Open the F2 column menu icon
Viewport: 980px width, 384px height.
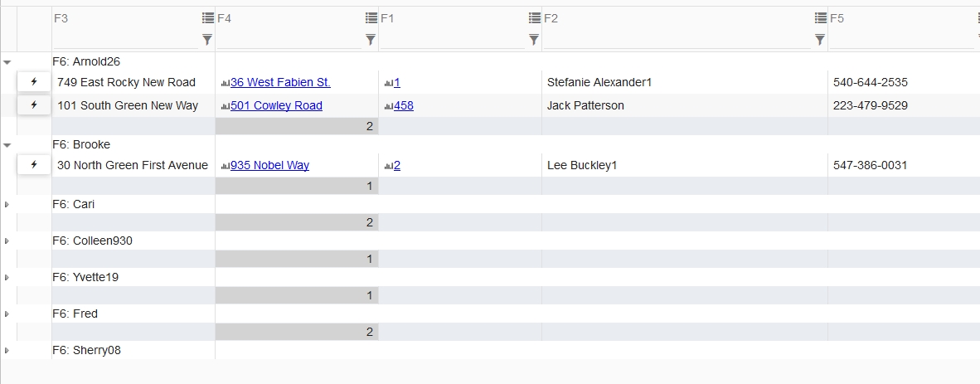(821, 18)
